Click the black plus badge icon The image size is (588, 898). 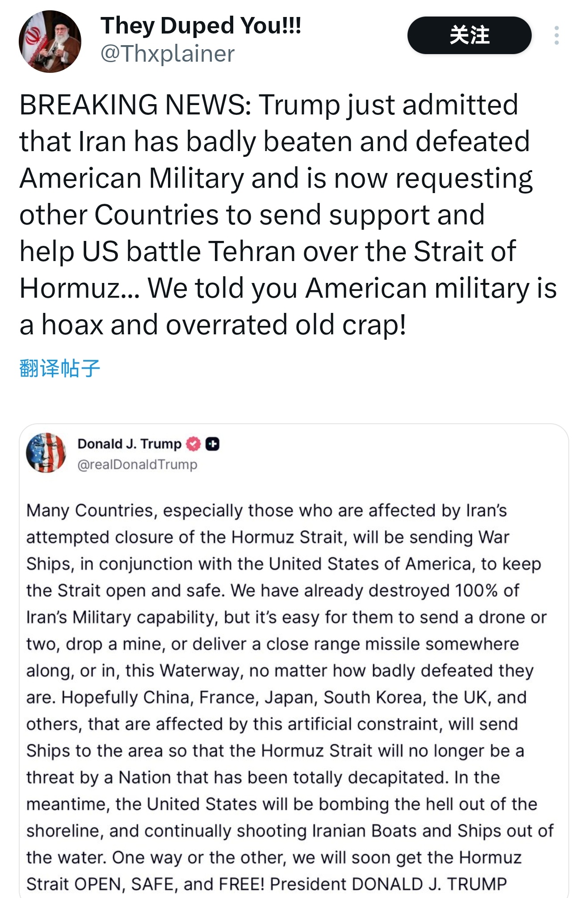(212, 444)
